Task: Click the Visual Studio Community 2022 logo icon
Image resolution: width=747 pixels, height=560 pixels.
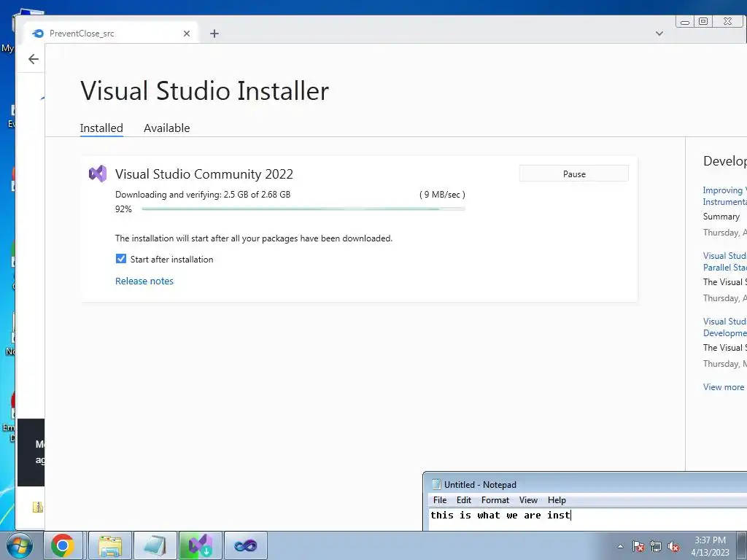Action: (x=98, y=174)
